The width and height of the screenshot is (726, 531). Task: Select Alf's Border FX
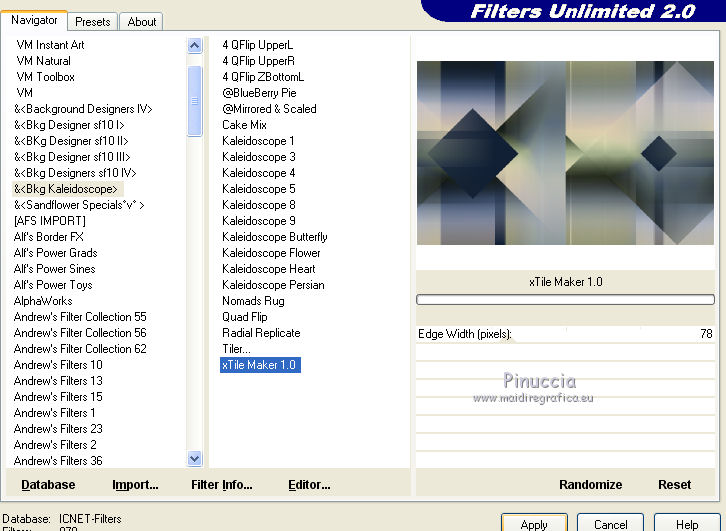tap(49, 237)
